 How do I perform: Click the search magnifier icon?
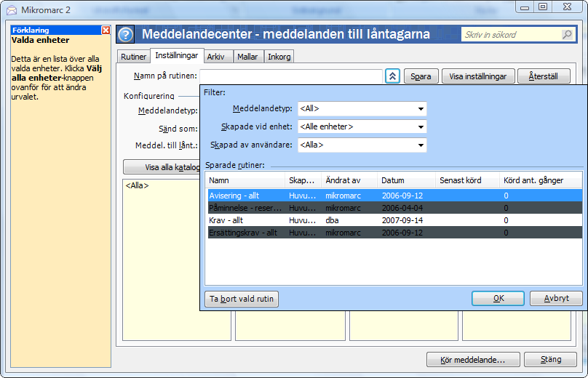[x=567, y=34]
